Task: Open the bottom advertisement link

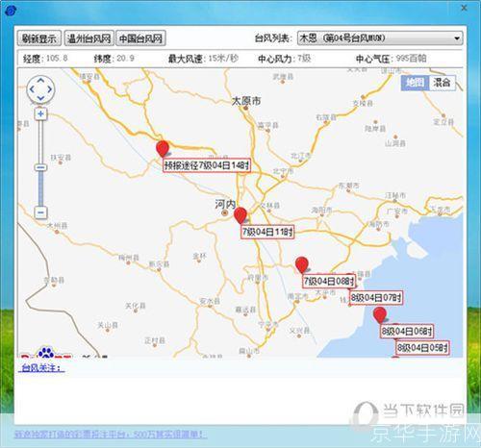Action: tap(111, 435)
